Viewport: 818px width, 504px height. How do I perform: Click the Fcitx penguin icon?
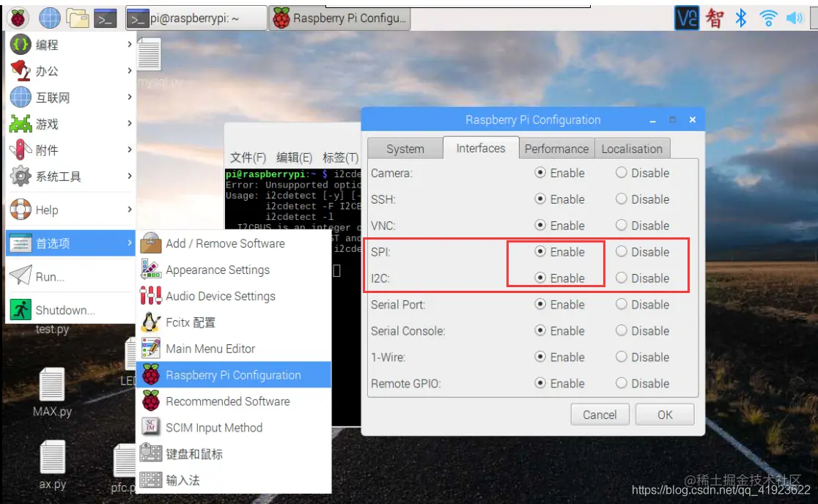151,322
